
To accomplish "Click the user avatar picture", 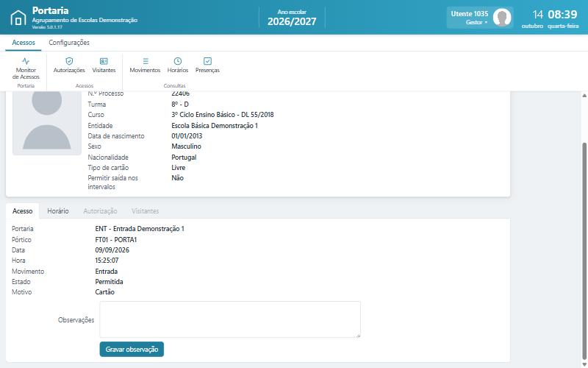I will [502, 17].
